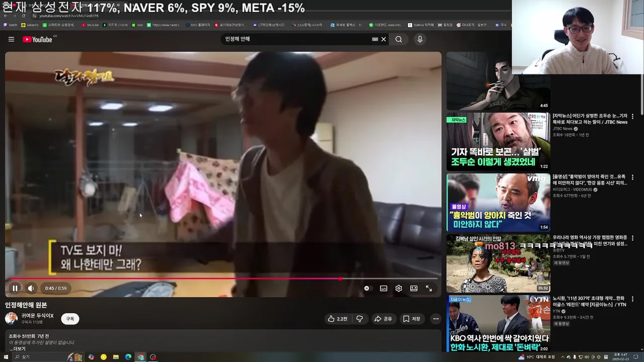Switch to theater mode
The height and width of the screenshot is (362, 644).
tap(414, 288)
